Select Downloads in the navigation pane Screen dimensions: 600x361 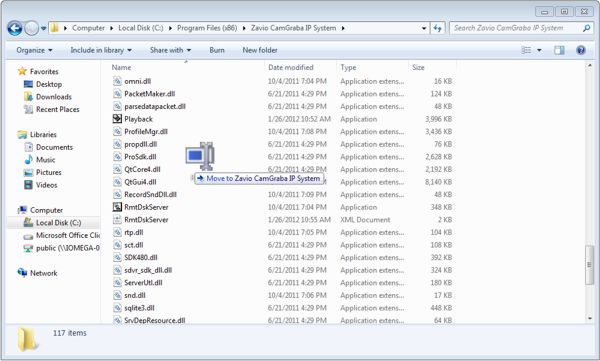click(x=54, y=97)
